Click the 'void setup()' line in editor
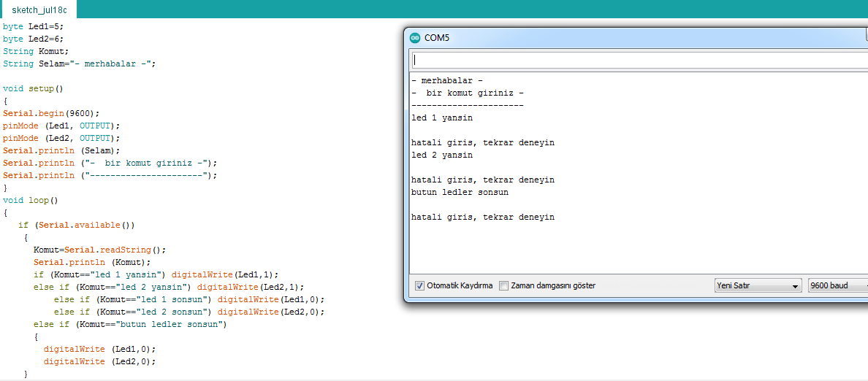 [x=33, y=88]
